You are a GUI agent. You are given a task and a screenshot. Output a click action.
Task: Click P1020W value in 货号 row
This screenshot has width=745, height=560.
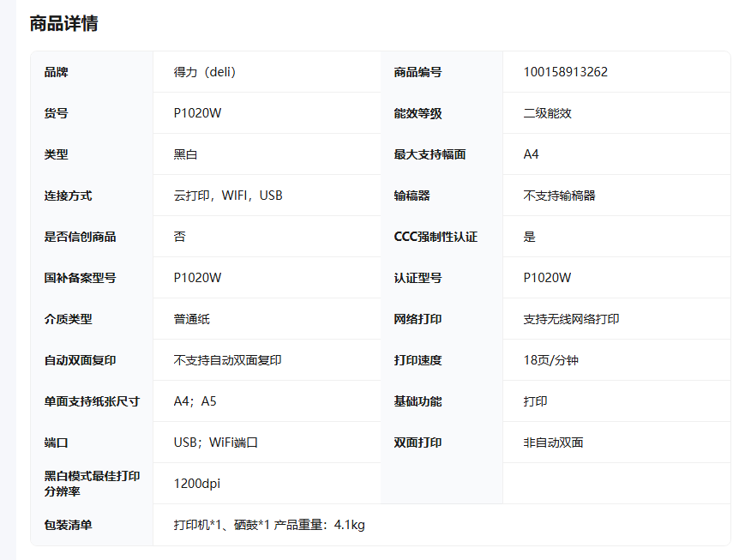pos(197,113)
